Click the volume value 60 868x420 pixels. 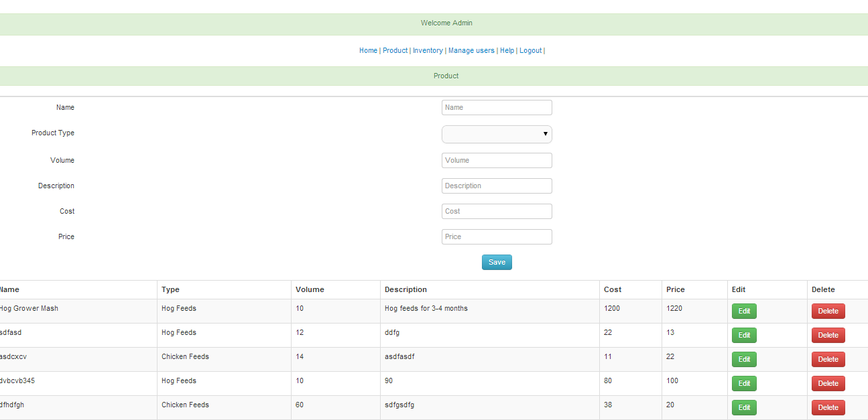tap(300, 405)
